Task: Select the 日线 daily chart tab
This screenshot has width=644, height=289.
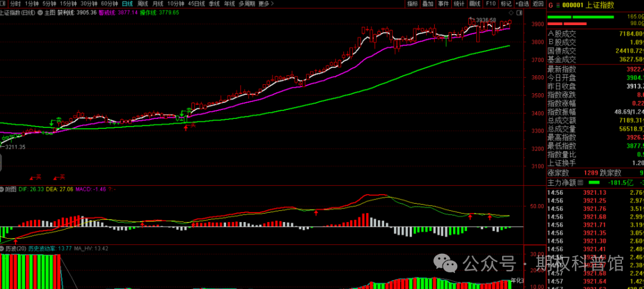Action: click(128, 4)
